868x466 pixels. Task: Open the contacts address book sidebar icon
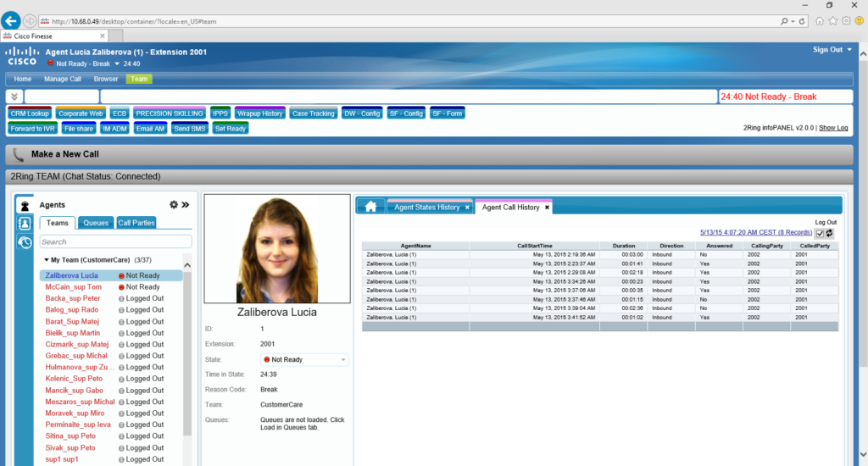click(x=25, y=223)
